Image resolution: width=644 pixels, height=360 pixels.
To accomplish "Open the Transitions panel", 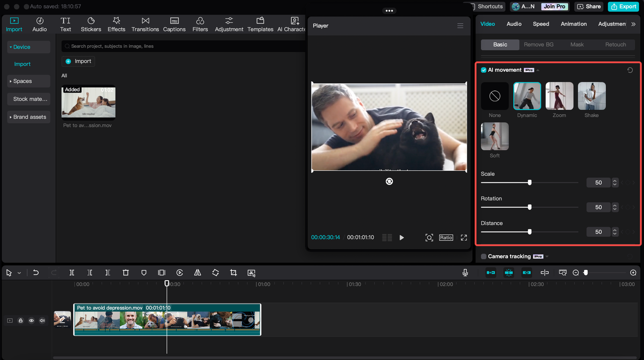I will [145, 24].
